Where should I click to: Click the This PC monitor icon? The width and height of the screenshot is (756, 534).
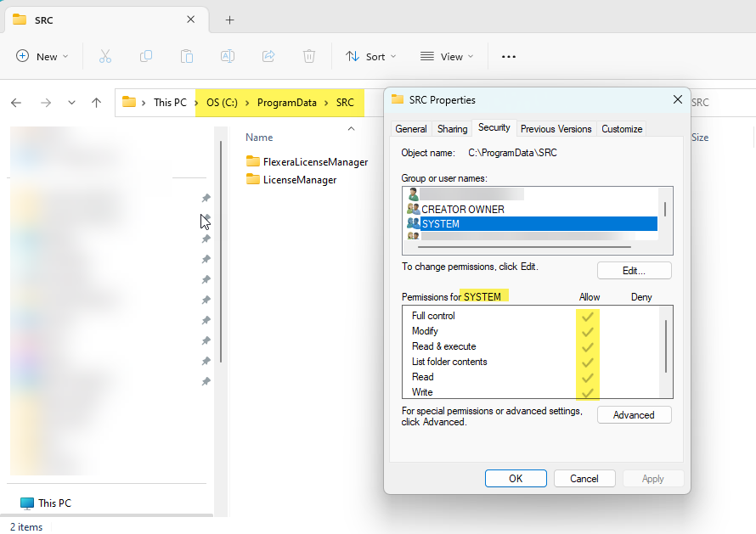pyautogui.click(x=27, y=503)
